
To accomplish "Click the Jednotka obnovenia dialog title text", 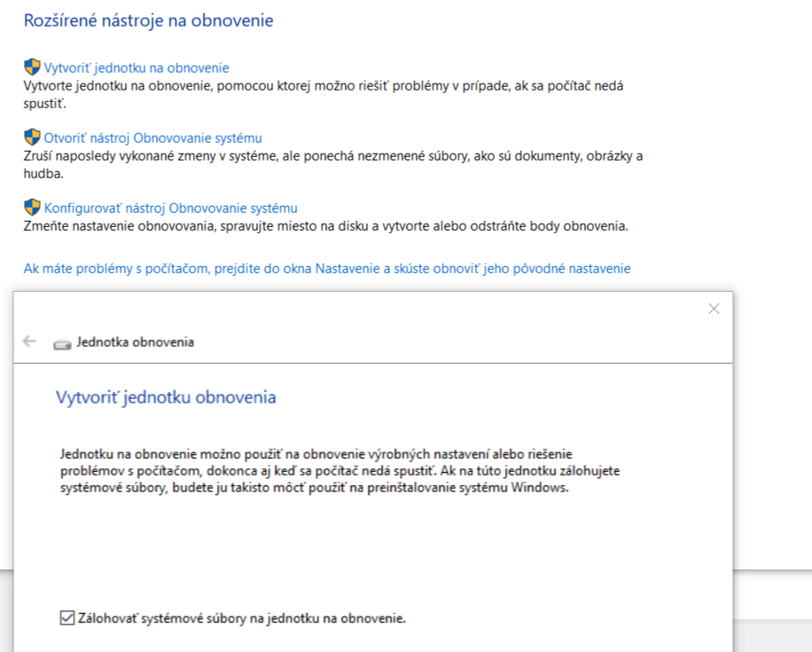I will [135, 342].
